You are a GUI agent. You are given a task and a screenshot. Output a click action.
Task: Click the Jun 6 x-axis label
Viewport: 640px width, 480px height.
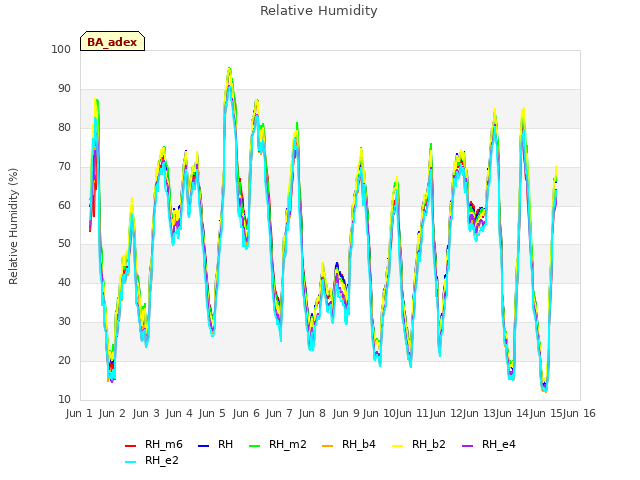pyautogui.click(x=246, y=413)
